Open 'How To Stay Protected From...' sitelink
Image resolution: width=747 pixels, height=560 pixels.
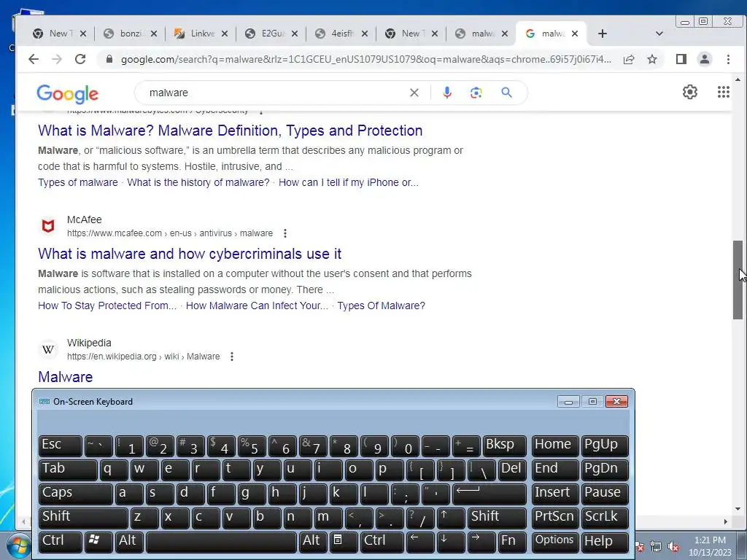107,306
